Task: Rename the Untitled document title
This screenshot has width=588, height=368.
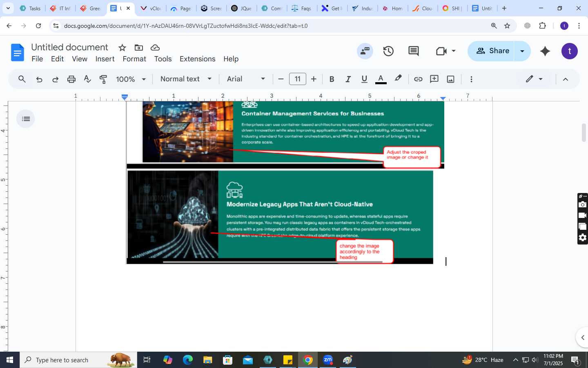Action: (69, 47)
